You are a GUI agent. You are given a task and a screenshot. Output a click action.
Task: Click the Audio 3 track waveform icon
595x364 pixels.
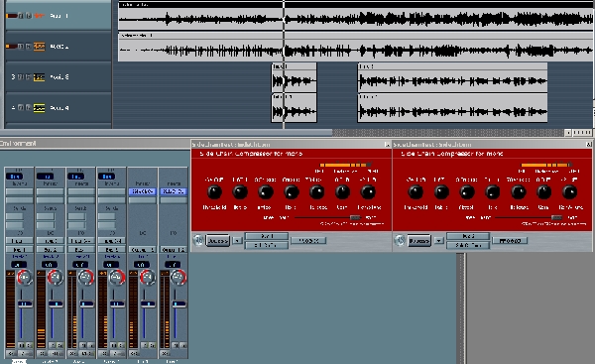[x=39, y=77]
